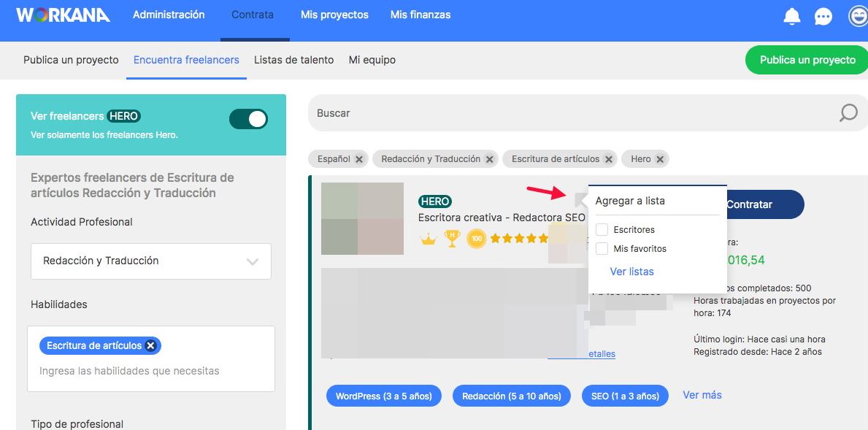The width and height of the screenshot is (868, 430).
Task: Click the gold crown badge icon
Action: 428,239
